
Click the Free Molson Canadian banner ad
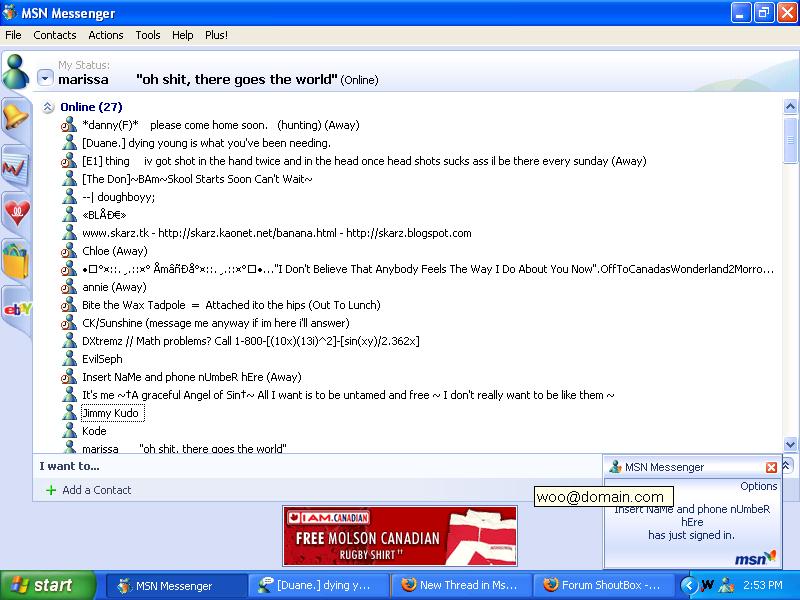tap(400, 535)
